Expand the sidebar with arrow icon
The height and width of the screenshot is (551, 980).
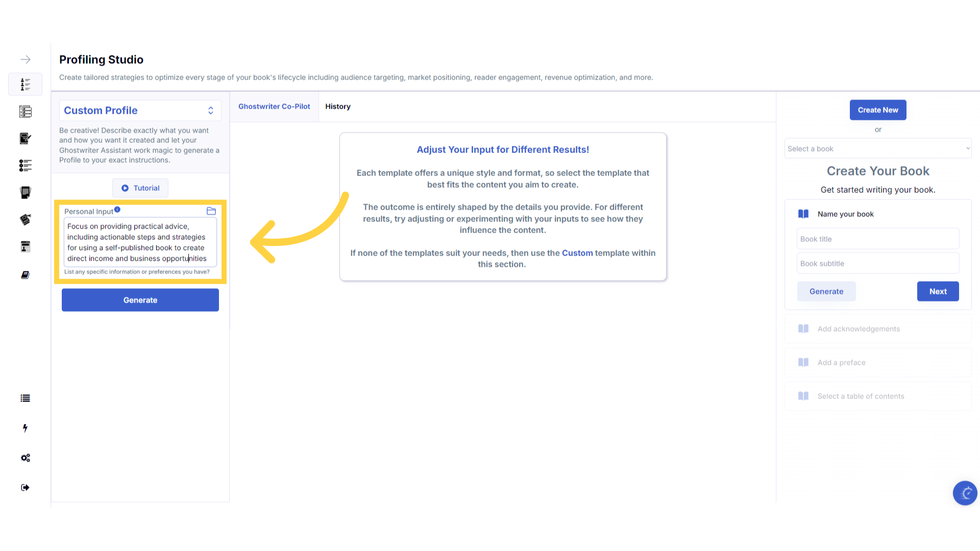pyautogui.click(x=26, y=60)
